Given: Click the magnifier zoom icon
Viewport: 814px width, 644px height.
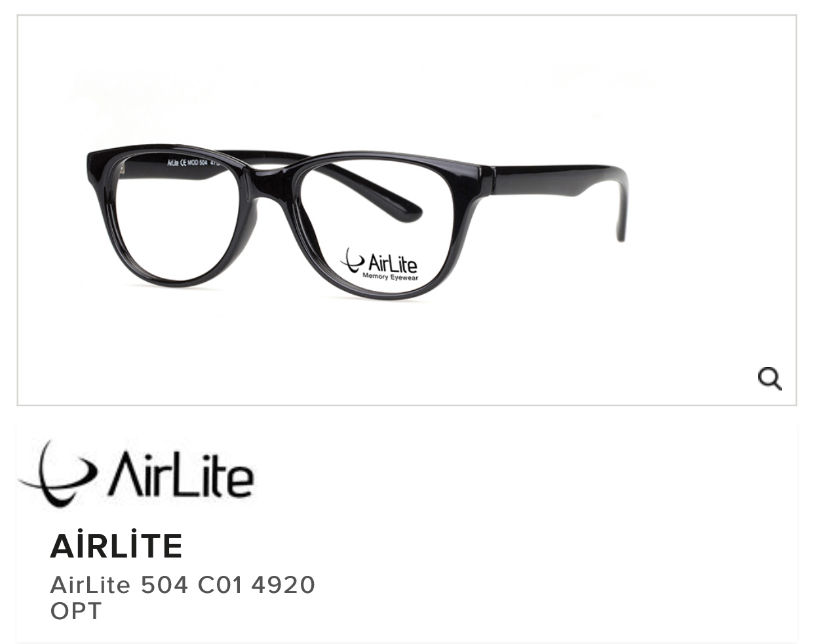Looking at the screenshot, I should pos(769,378).
